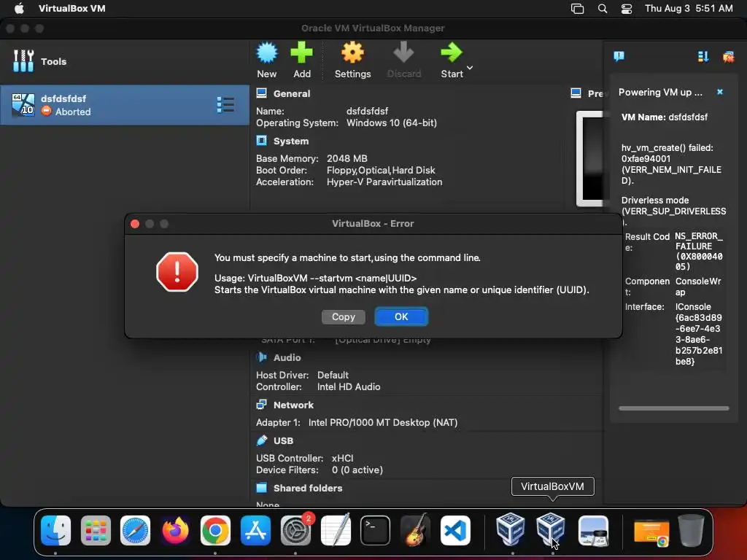Open TextEdit from the Dock

click(x=336, y=530)
